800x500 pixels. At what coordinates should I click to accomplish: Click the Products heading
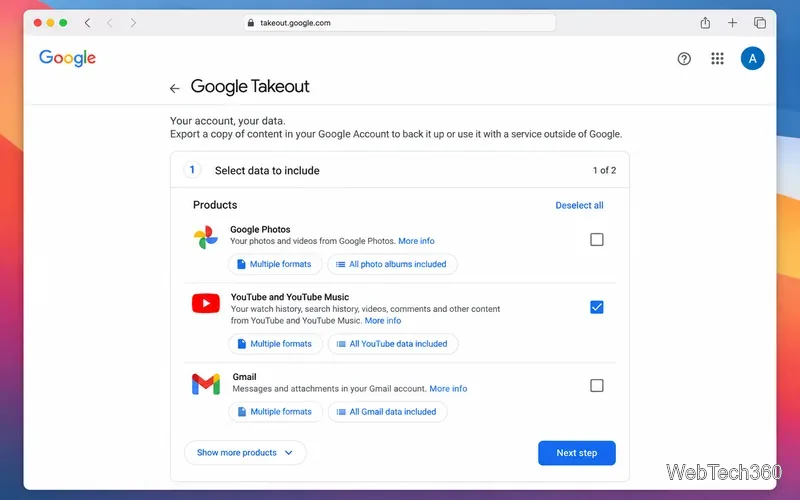[215, 205]
